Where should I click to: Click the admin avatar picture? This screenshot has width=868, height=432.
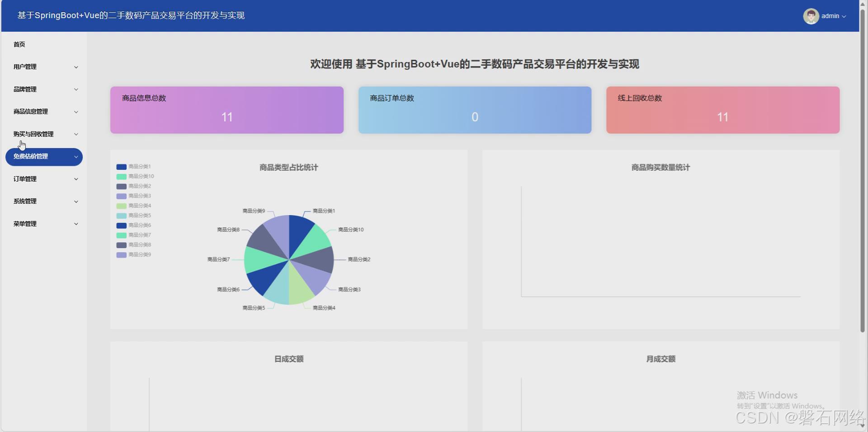click(x=811, y=16)
